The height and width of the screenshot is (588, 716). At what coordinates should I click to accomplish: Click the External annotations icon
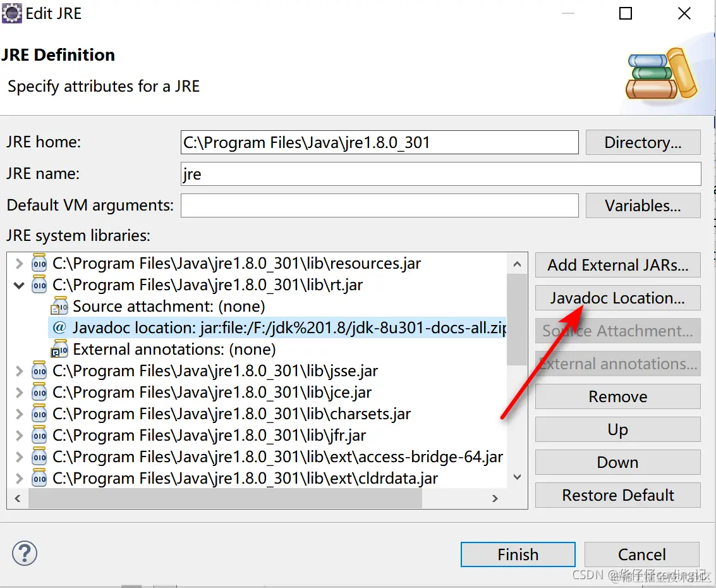[x=59, y=349]
